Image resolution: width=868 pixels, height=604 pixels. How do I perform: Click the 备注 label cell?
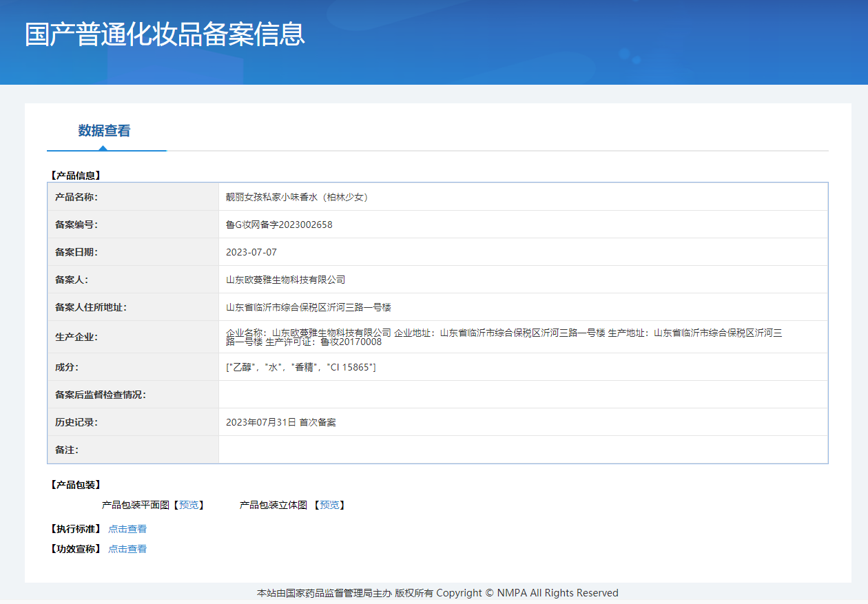(133, 450)
